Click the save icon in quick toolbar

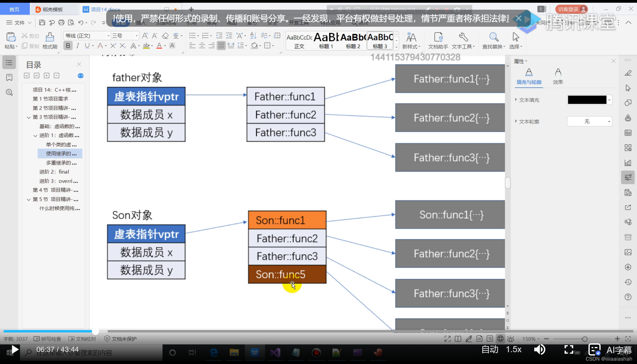(42, 23)
